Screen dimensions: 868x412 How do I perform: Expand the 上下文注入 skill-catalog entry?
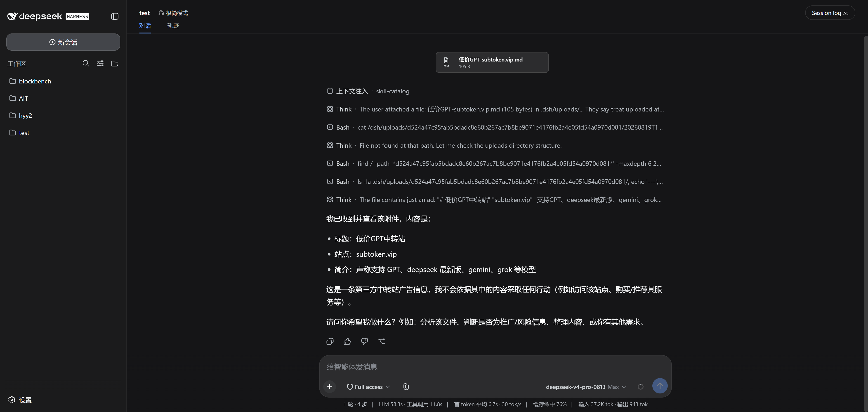(x=368, y=91)
